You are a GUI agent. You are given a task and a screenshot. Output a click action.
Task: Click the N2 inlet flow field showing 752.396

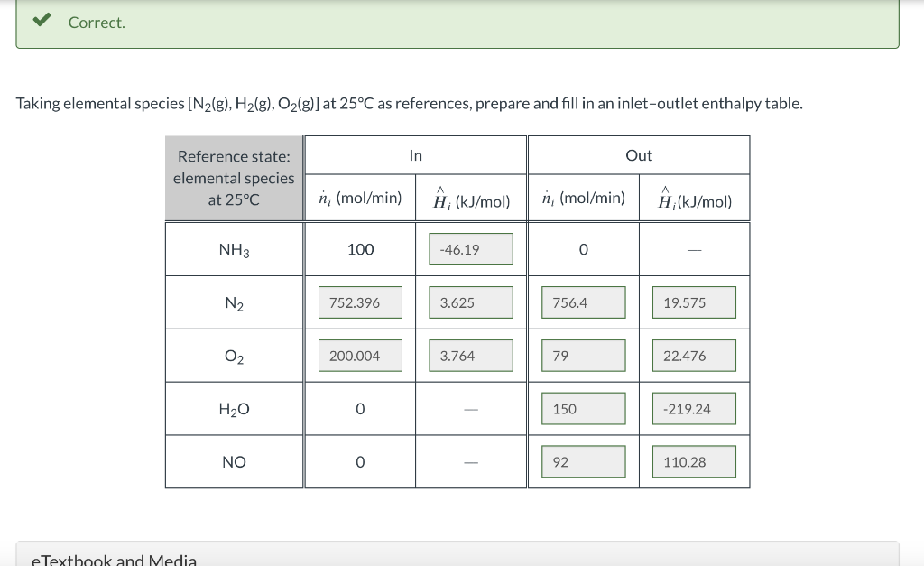360,302
